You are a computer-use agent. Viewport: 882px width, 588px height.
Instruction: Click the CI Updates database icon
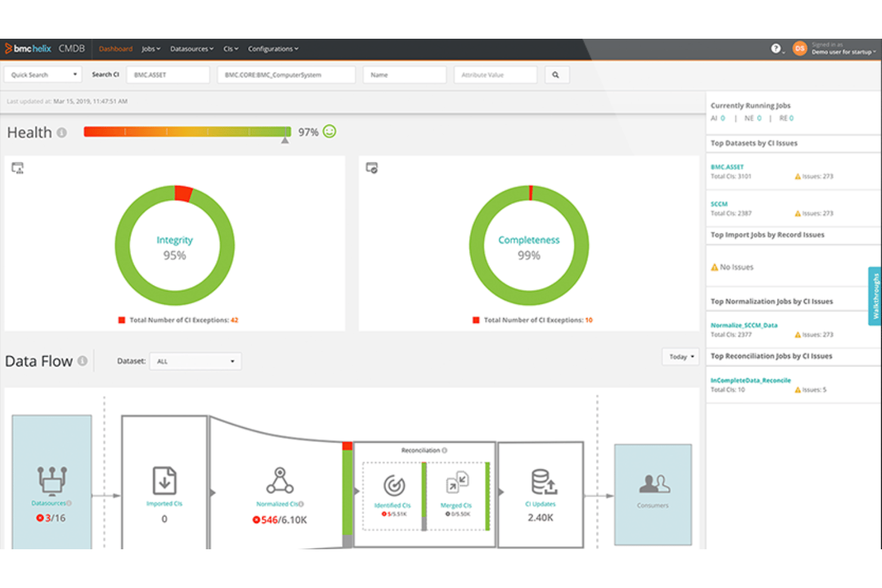[544, 481]
